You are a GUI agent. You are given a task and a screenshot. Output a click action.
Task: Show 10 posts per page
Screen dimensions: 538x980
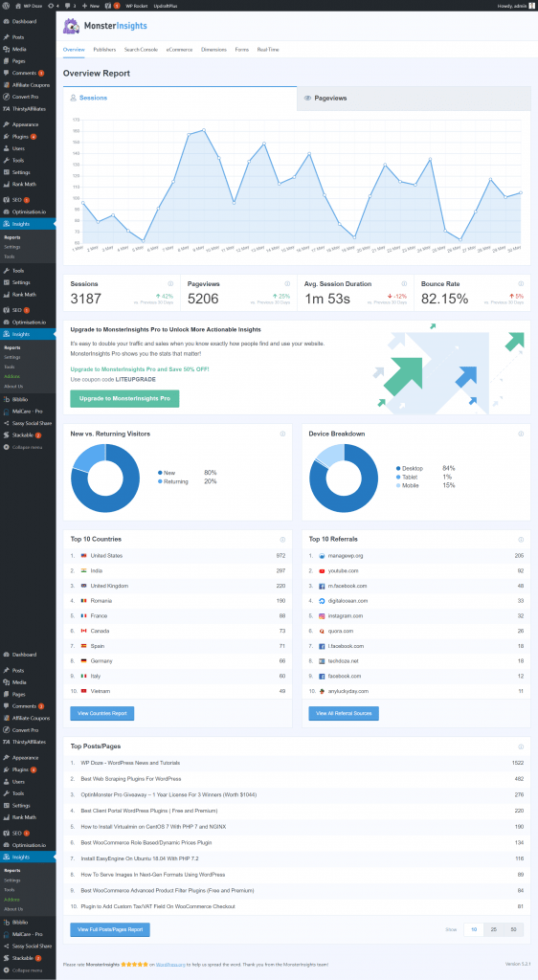tap(474, 929)
